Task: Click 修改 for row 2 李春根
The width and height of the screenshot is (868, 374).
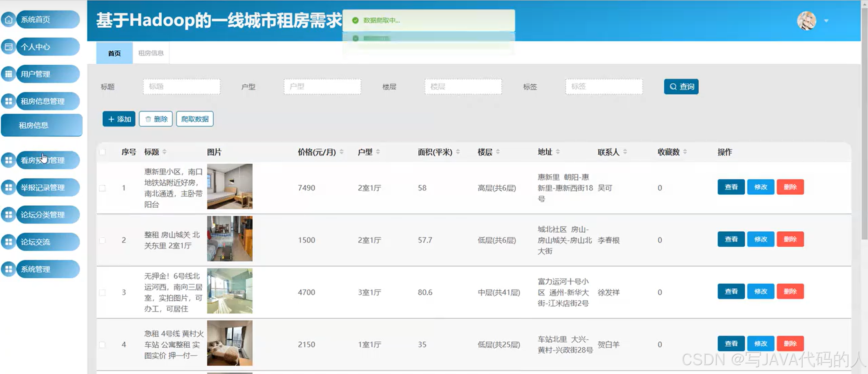Action: 761,239
